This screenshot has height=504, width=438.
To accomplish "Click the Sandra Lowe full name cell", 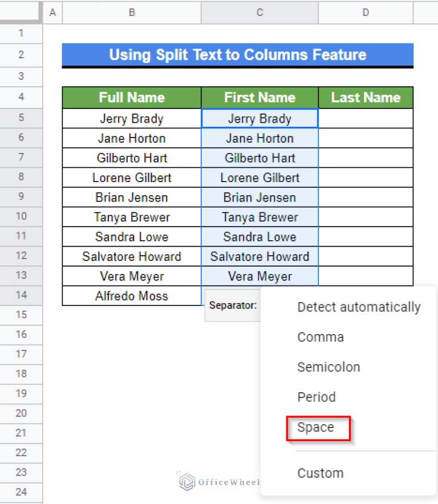I will [x=131, y=236].
